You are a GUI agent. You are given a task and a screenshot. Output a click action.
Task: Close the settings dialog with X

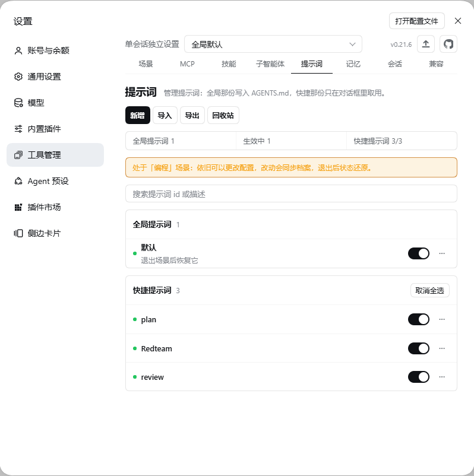(457, 21)
